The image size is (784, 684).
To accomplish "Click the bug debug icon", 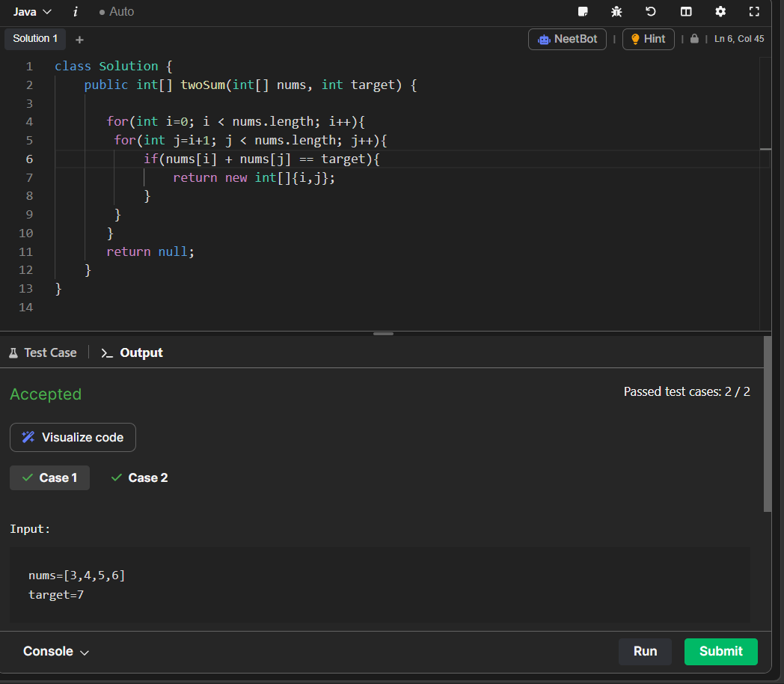I will click(x=616, y=11).
